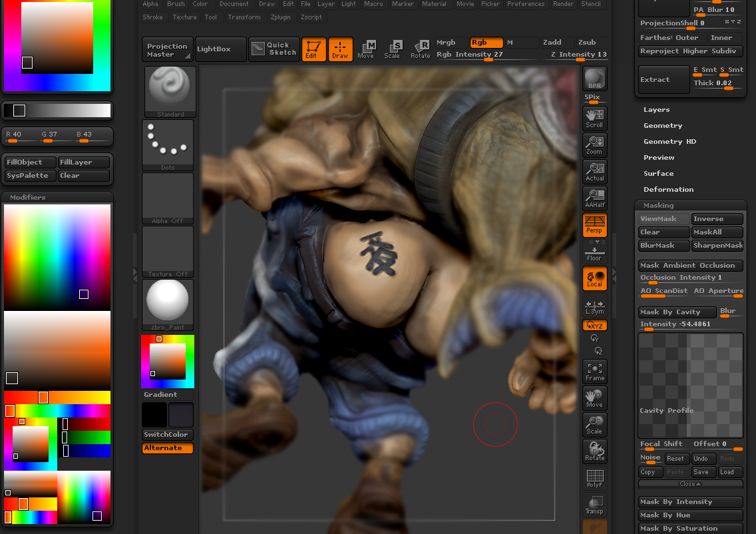Choose the Rotate transform icon in top shelf
The height and width of the screenshot is (534, 756).
[x=420, y=49]
